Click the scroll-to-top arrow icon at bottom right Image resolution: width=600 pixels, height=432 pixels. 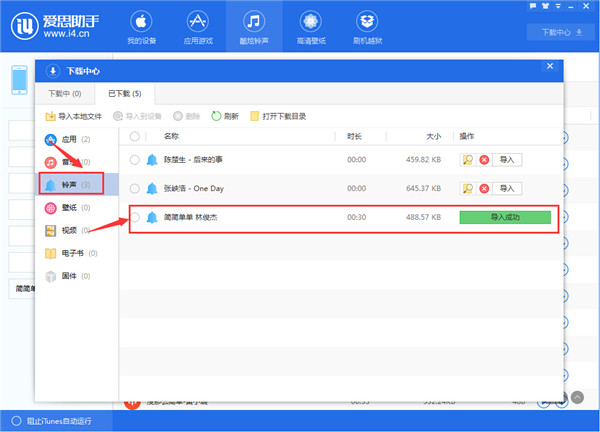pyautogui.click(x=577, y=398)
